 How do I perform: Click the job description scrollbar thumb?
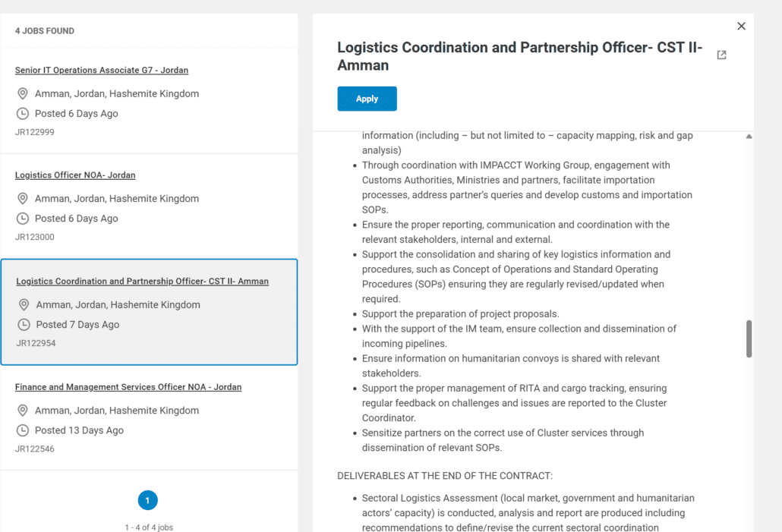tap(749, 338)
